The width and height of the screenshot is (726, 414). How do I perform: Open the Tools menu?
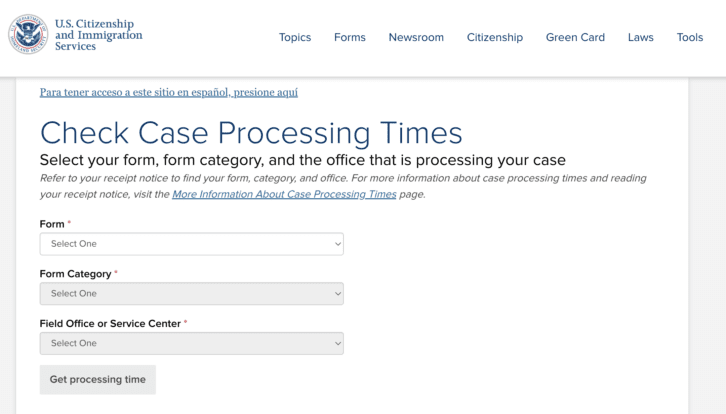point(689,37)
